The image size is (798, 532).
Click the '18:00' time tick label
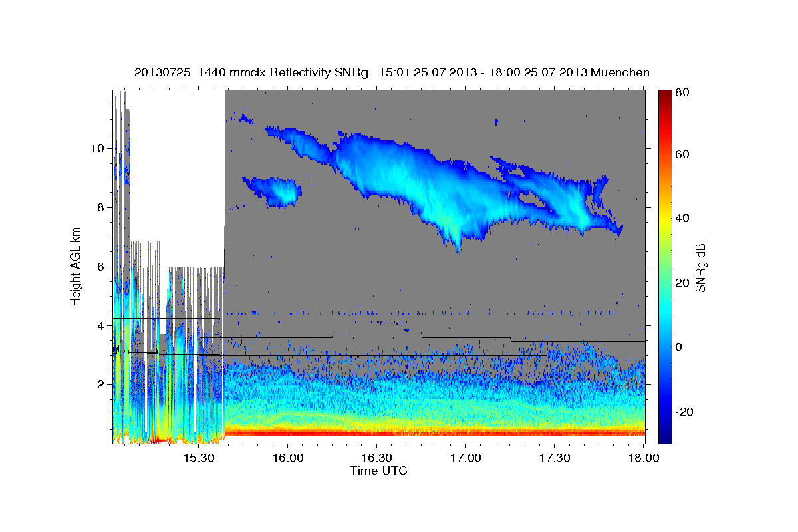click(643, 458)
